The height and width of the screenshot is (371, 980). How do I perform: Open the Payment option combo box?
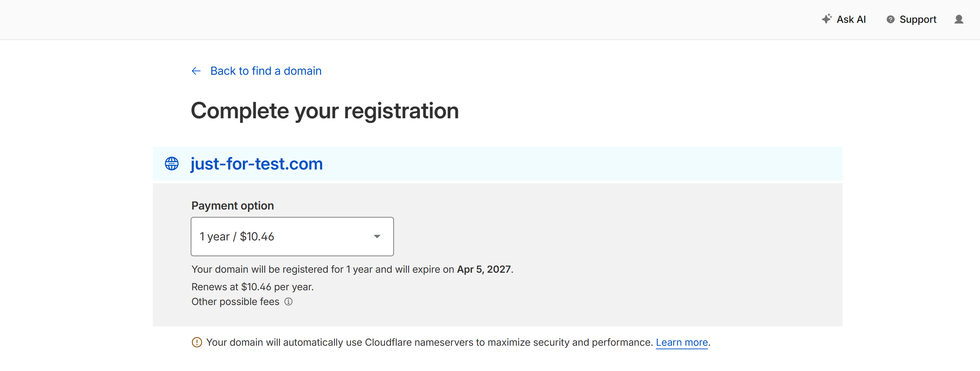[292, 237]
